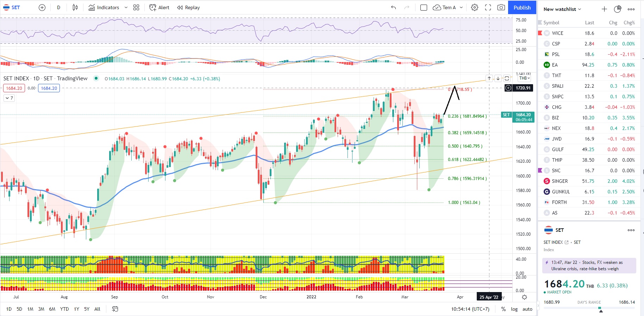644x316 pixels.
Task: Open indicator templates grid icon
Action: 136,7
